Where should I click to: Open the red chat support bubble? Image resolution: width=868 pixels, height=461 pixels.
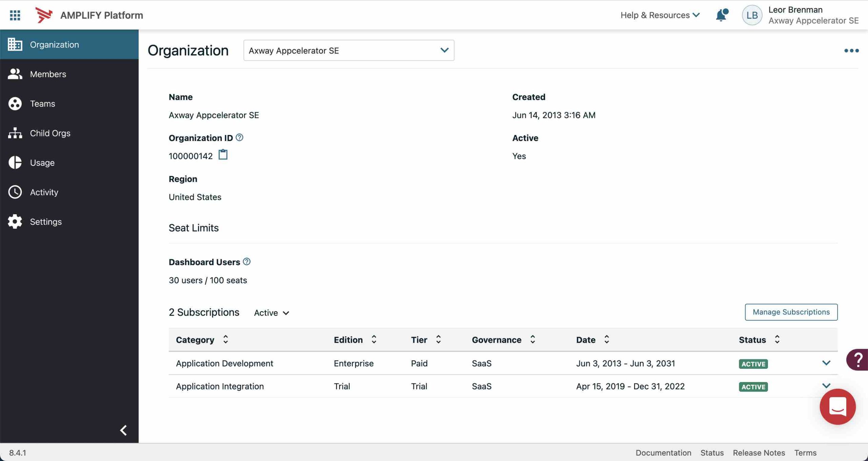coord(837,406)
